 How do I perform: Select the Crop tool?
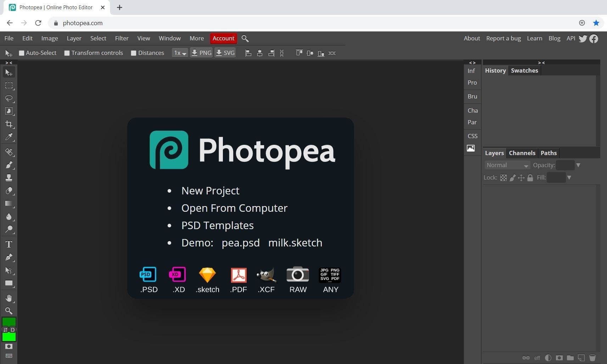(x=9, y=124)
